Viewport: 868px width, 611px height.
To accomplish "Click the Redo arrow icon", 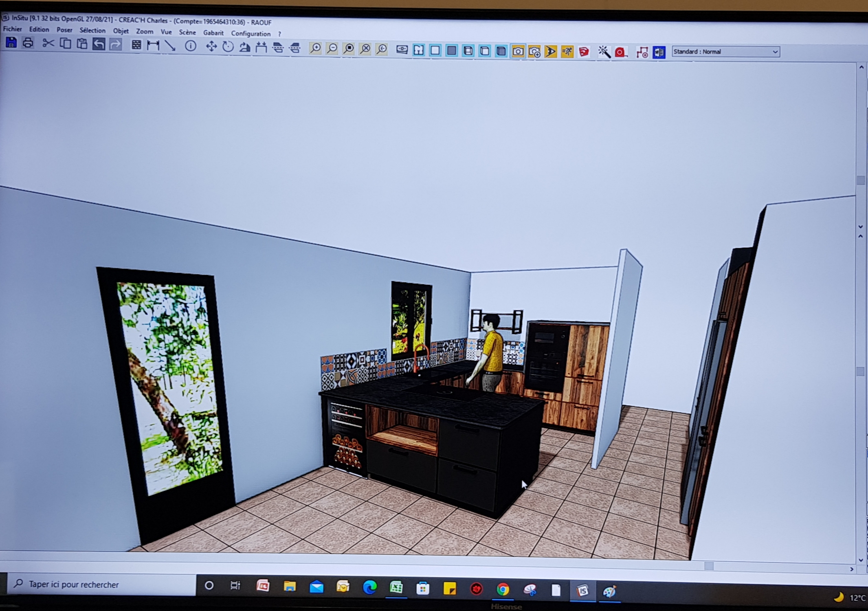I will (116, 44).
